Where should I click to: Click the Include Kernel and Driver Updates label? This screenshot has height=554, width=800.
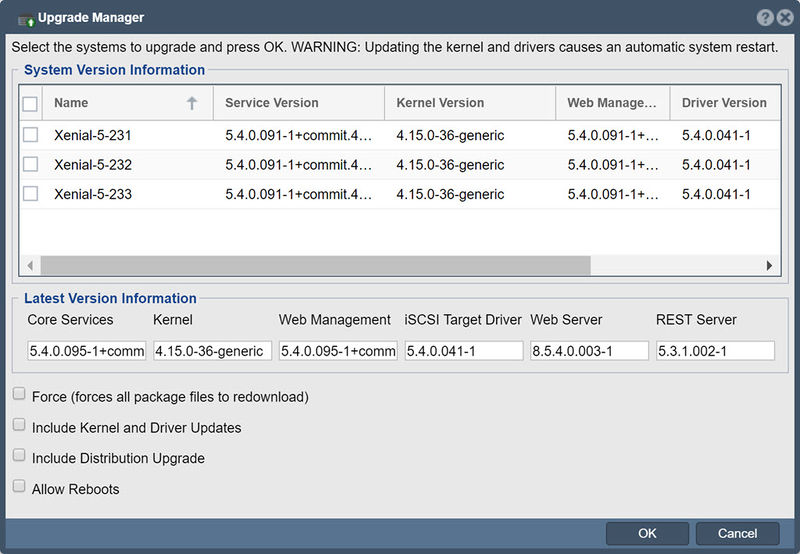137,427
